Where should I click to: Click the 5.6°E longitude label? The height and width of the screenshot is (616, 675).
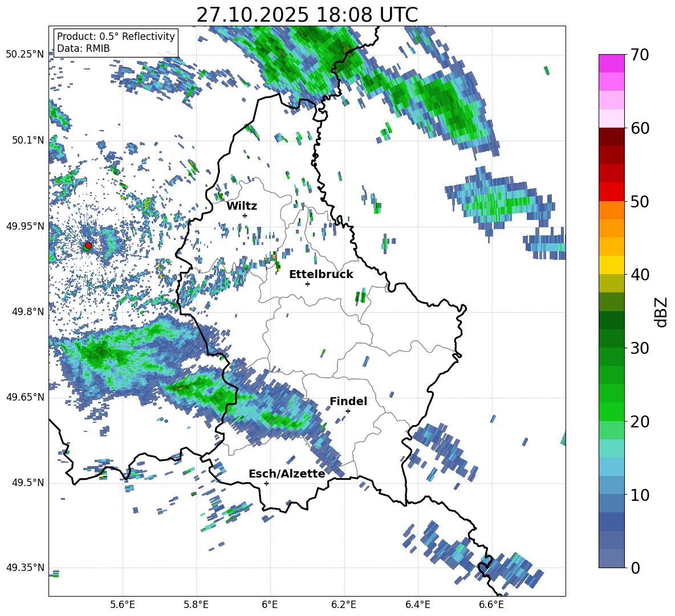tap(123, 605)
